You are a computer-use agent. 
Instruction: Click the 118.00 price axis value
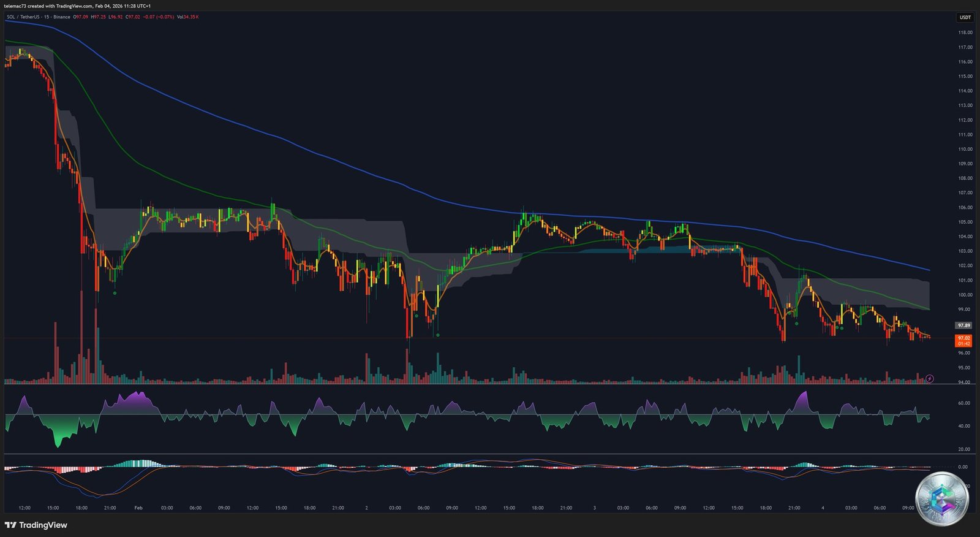(965, 32)
